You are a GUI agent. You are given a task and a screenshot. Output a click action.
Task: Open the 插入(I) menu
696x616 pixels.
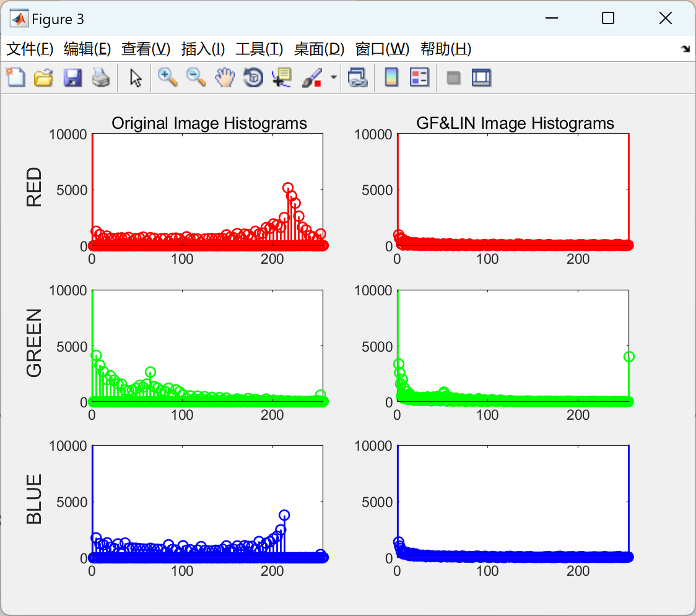pyautogui.click(x=203, y=49)
